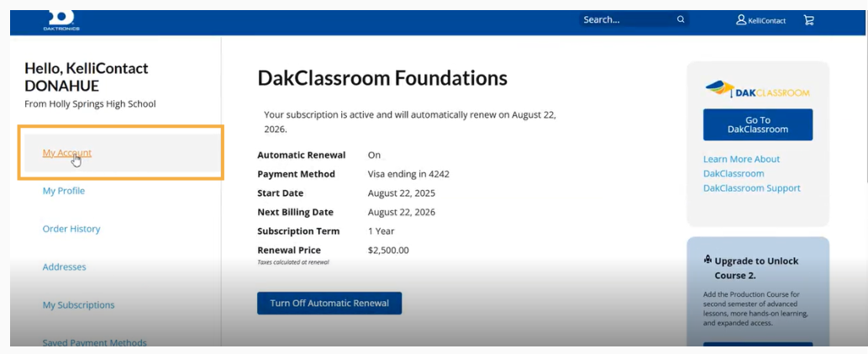
Task: View My Subscriptions page
Action: click(79, 305)
